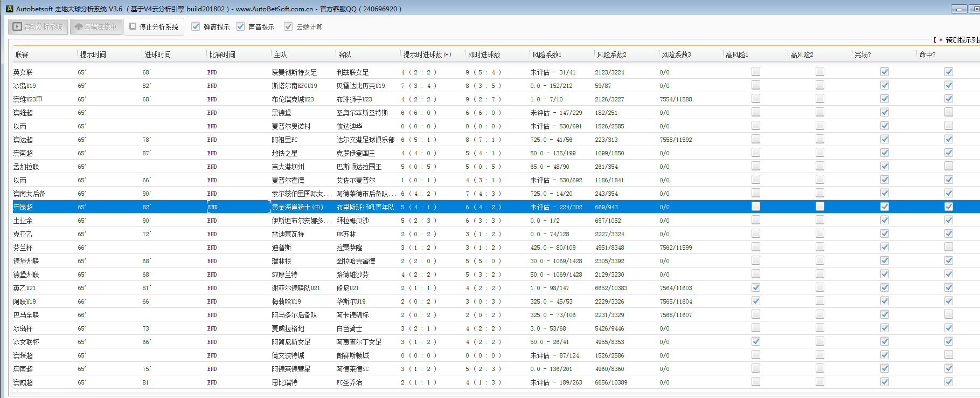The height and width of the screenshot is (398, 980).
Task: Toggle 命中? checkbox in the 孟加拉联 row
Action: [949, 166]
